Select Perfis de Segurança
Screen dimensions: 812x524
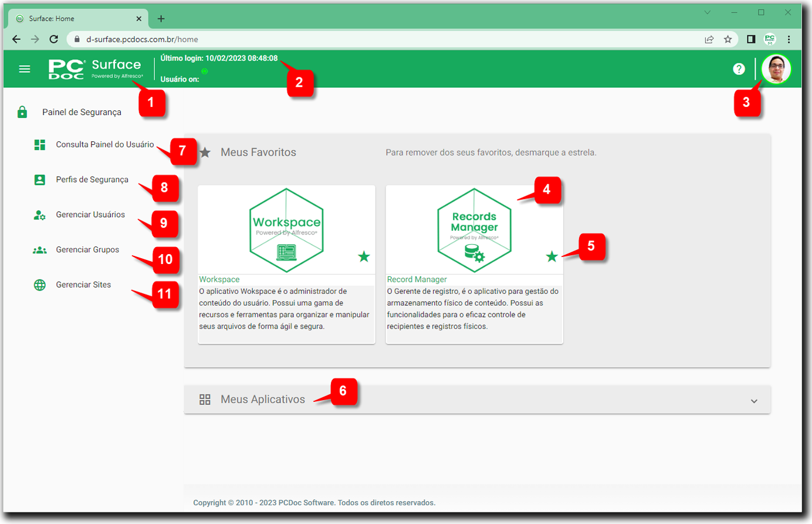click(92, 180)
